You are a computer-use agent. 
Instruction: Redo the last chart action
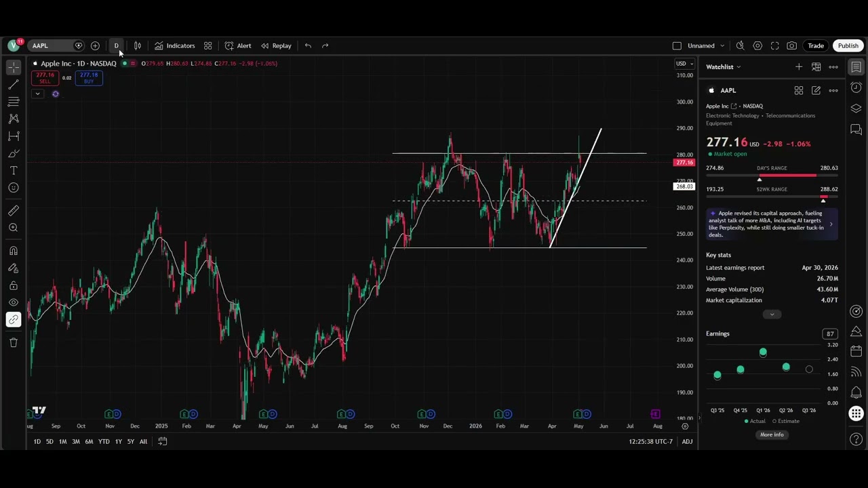(325, 45)
